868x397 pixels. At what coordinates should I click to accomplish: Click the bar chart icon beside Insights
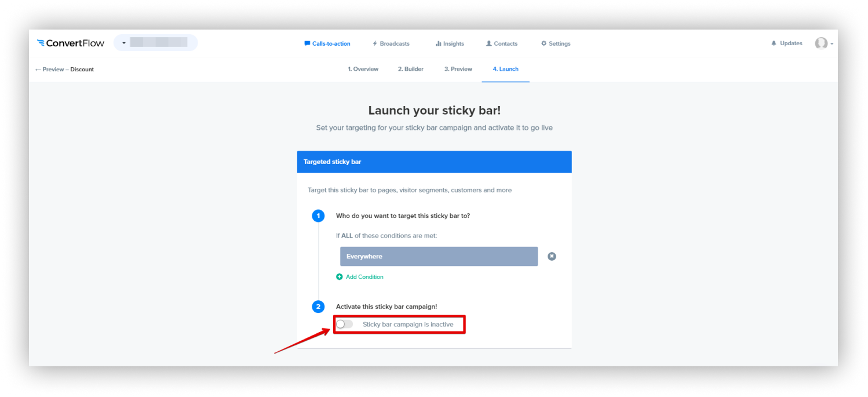[438, 43]
